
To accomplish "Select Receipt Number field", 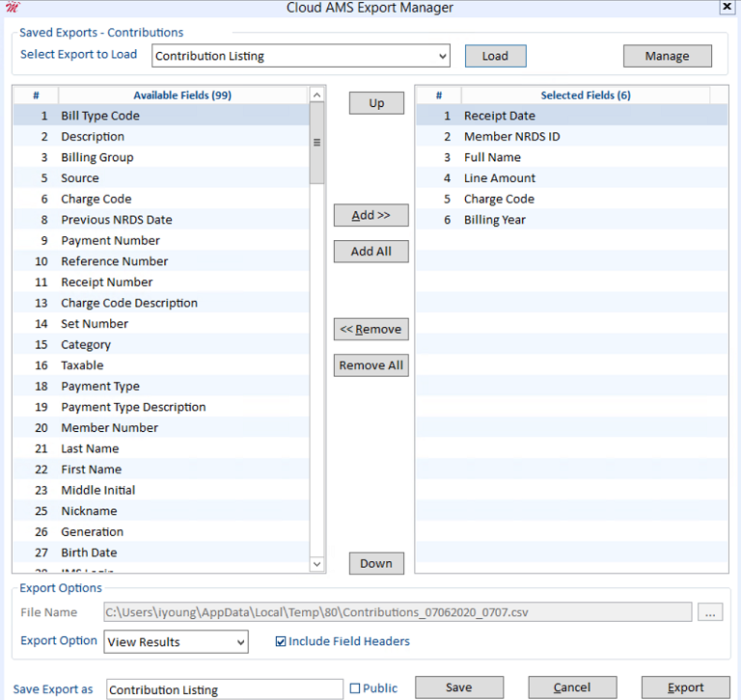I will coord(161,282).
